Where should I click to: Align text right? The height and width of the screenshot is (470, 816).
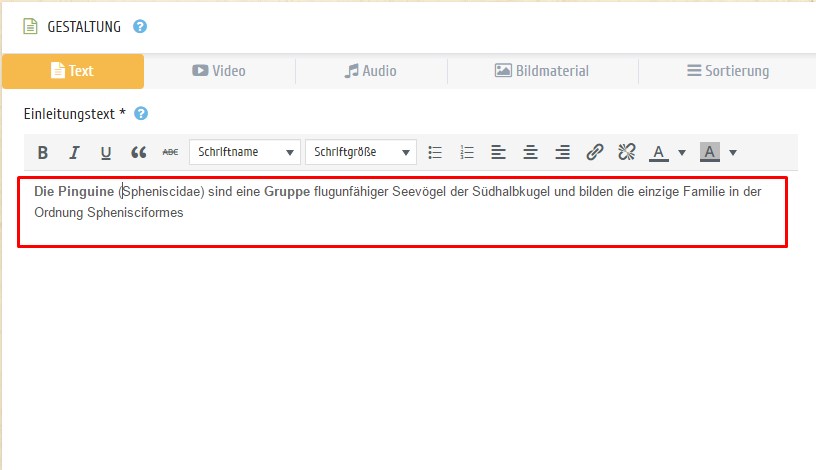[x=563, y=153]
